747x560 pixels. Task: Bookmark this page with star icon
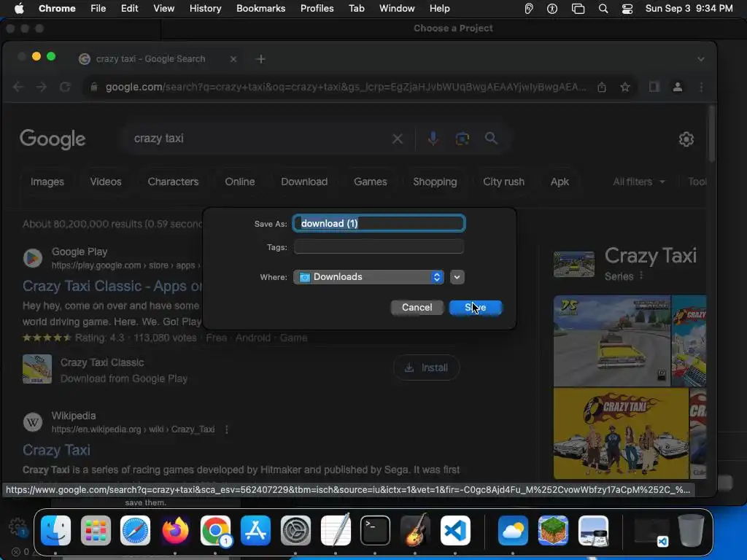[625, 87]
